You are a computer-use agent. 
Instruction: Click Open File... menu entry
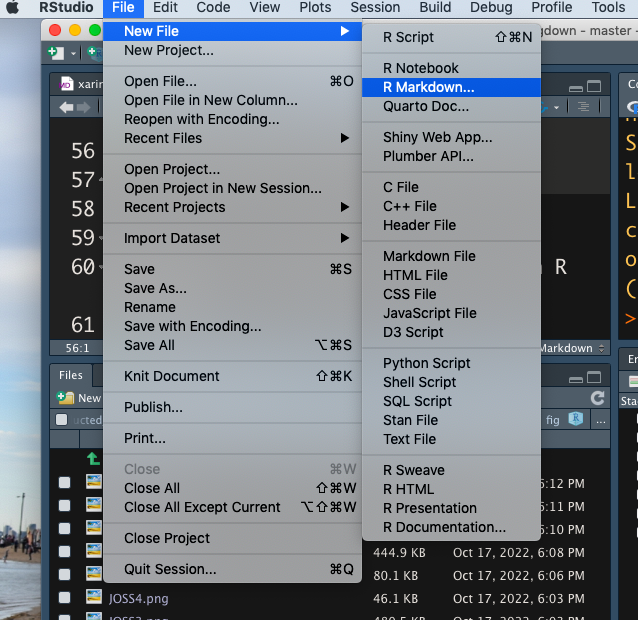pyautogui.click(x=232, y=81)
